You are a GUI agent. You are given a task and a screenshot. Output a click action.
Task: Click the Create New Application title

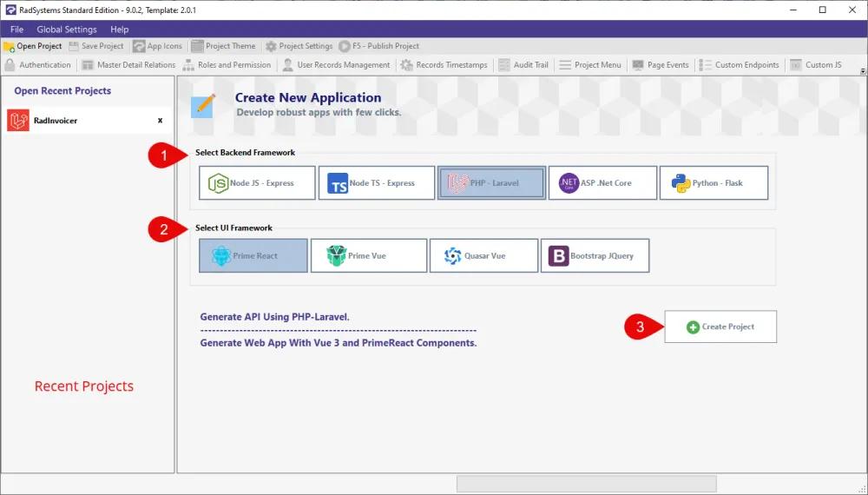[x=308, y=97]
